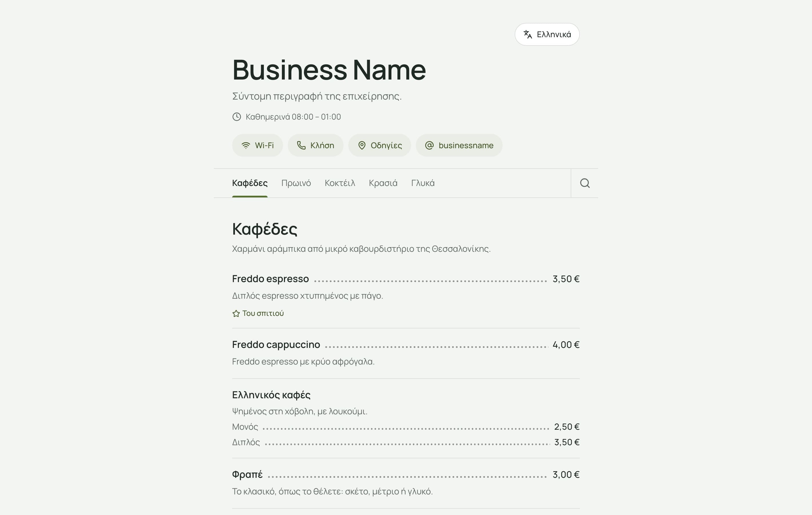Click the Wi-Fi signal icon
The image size is (812, 515).
point(246,145)
